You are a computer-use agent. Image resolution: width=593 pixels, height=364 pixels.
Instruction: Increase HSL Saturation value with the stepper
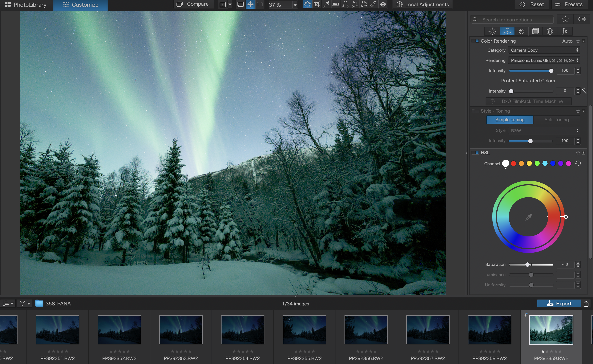pos(578,263)
